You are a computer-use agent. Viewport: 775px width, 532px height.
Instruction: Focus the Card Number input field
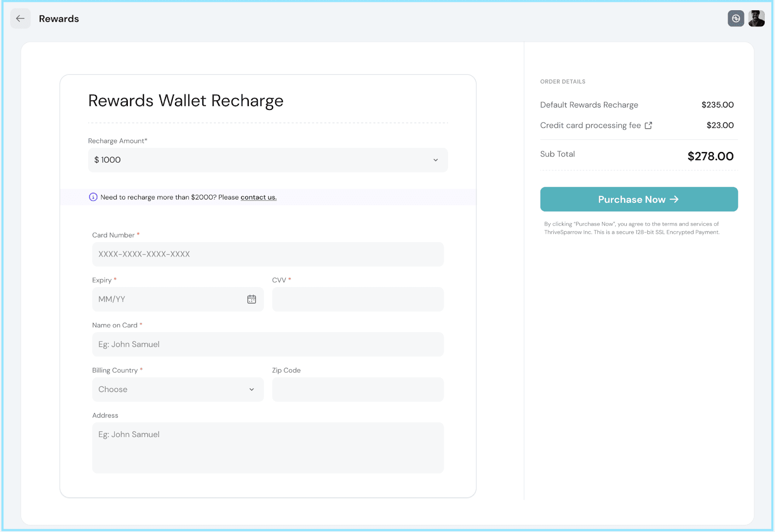[x=267, y=254]
